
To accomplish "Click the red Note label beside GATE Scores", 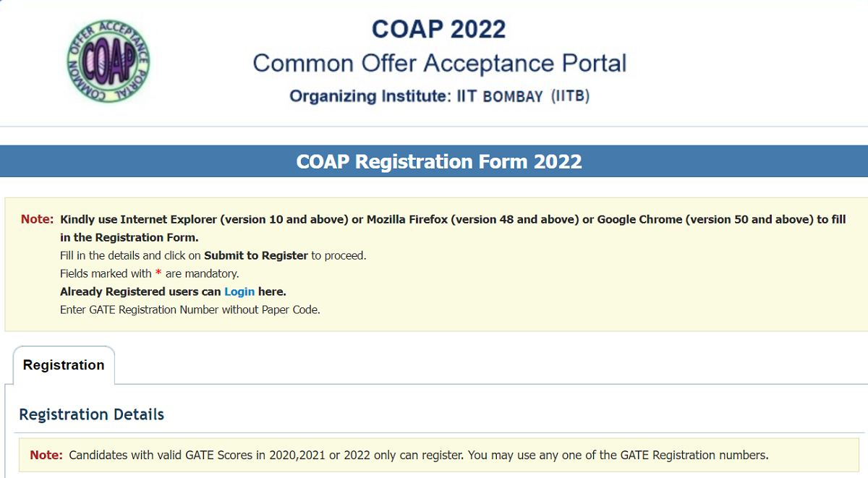I will coord(46,455).
